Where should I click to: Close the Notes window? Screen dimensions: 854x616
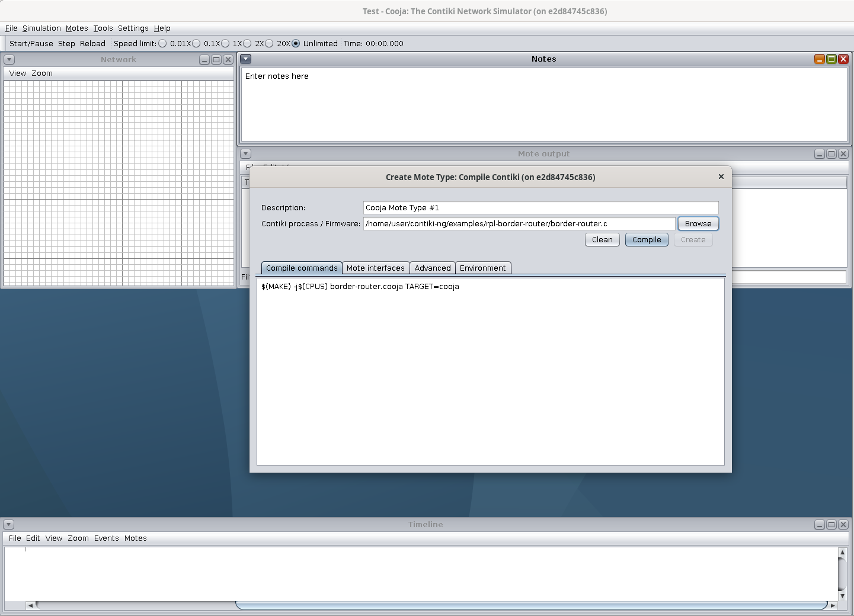[x=843, y=59]
